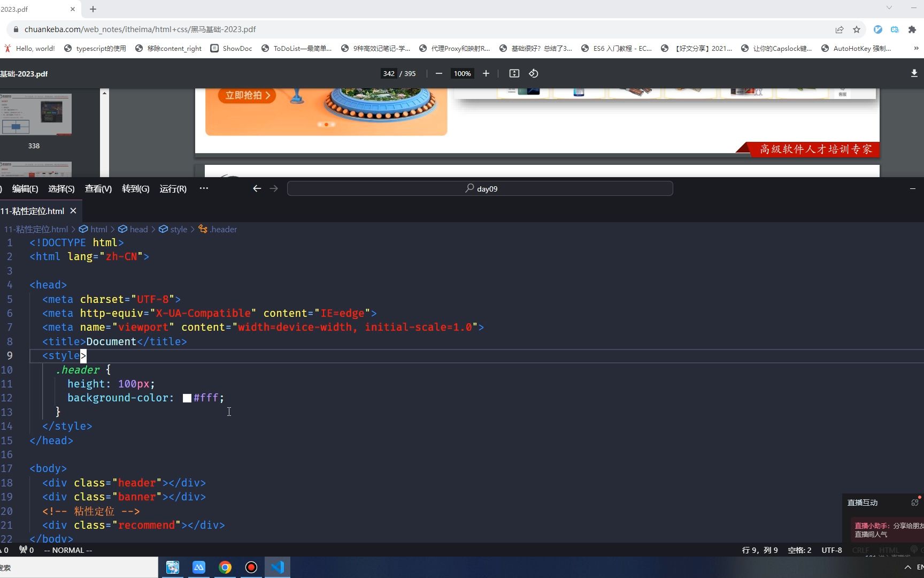Click the 11-粘性定位.html breadcrumb file name

[36, 230]
